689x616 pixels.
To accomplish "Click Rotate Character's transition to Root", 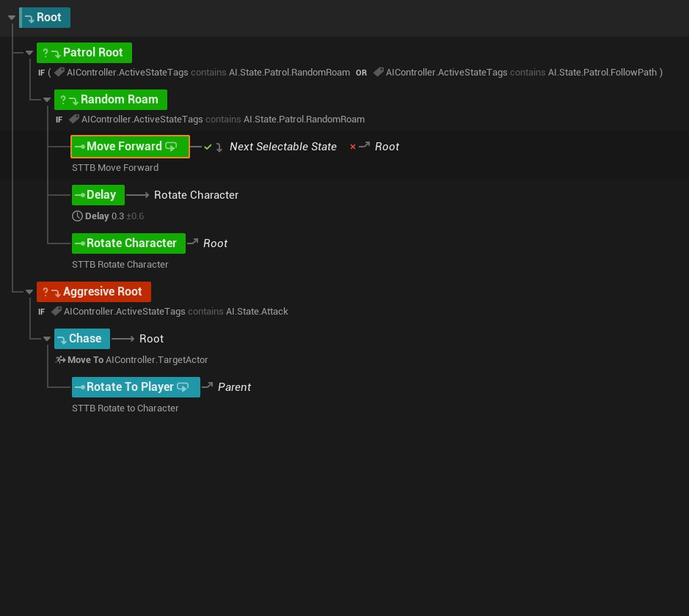I will (x=215, y=243).
